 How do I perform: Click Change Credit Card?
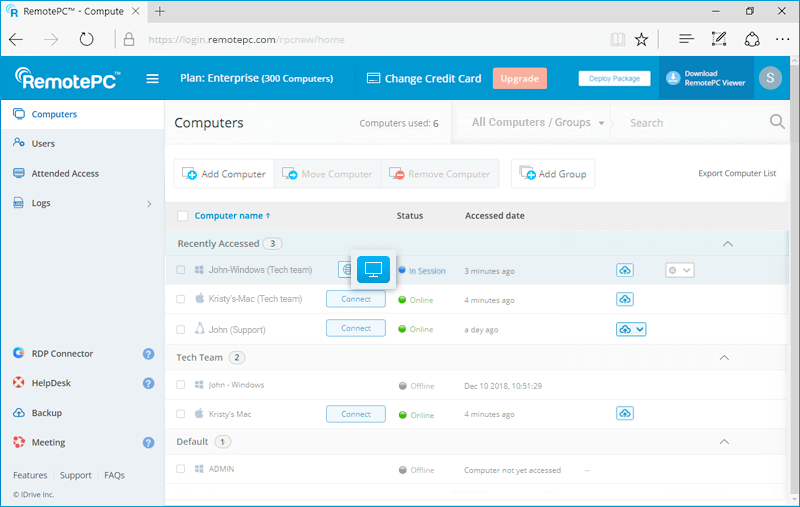pyautogui.click(x=424, y=79)
